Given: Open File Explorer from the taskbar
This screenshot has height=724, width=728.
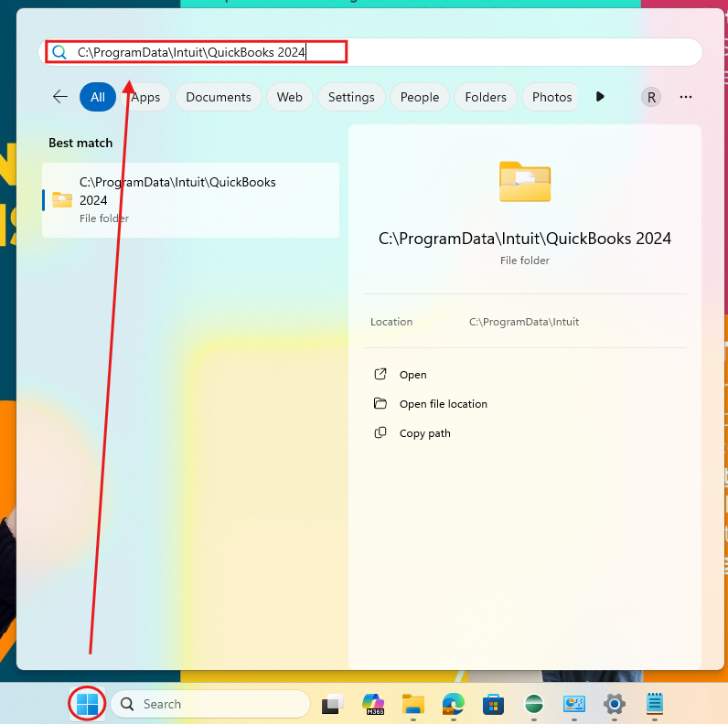Looking at the screenshot, I should (x=413, y=705).
